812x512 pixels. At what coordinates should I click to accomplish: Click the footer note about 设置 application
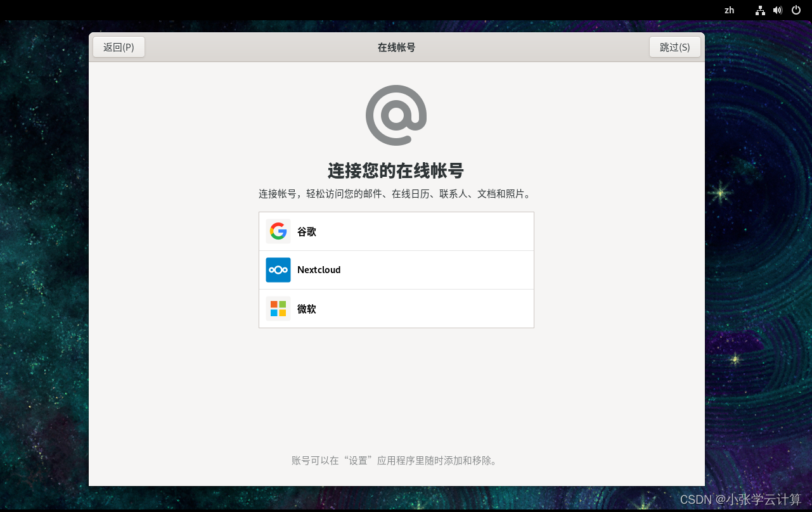[x=396, y=461]
